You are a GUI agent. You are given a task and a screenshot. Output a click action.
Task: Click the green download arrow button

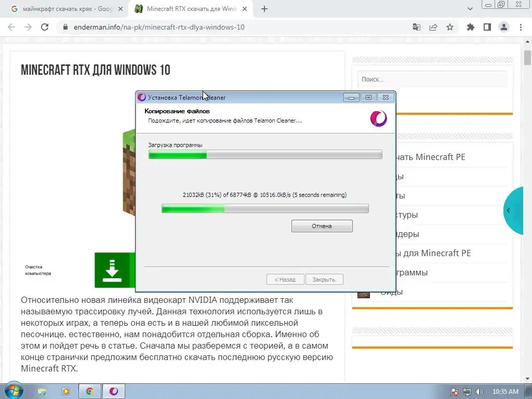click(x=112, y=270)
